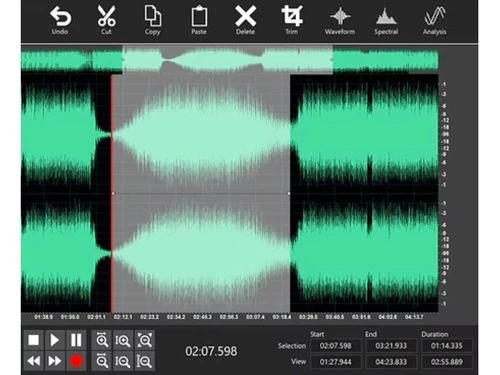Switch to Waveform view
Image resolution: width=500 pixels, height=375 pixels.
click(340, 16)
